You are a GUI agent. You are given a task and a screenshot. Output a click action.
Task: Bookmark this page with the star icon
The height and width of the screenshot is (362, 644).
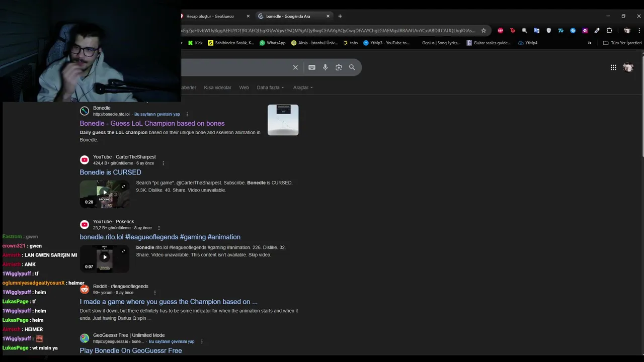(x=484, y=30)
